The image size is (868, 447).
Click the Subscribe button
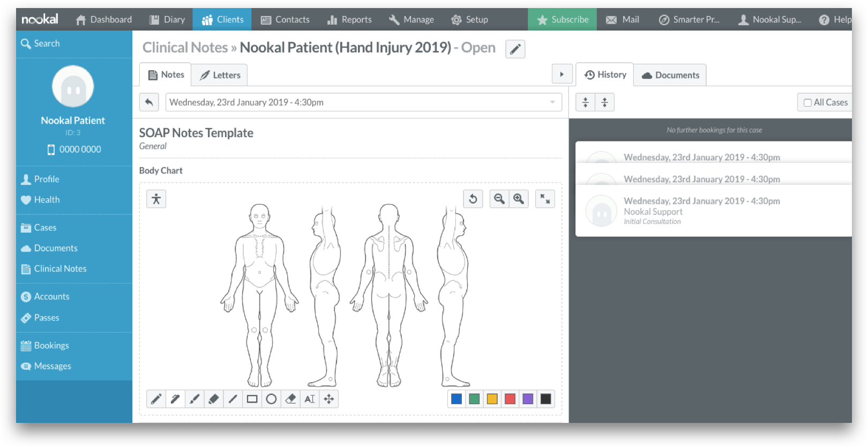click(x=563, y=19)
